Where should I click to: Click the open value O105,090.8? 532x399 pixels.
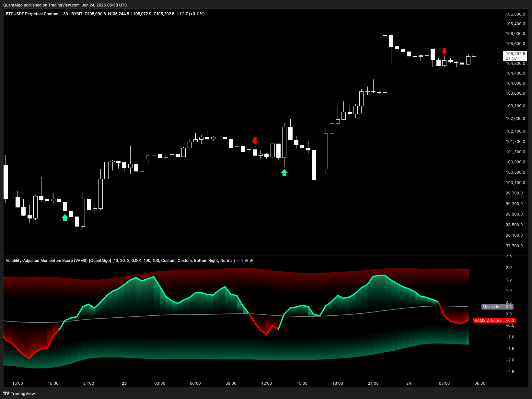95,14
